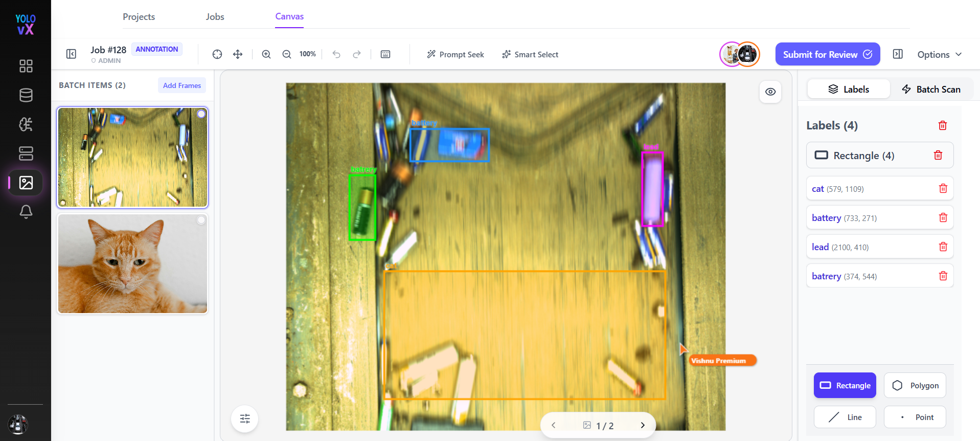Screen dimensions: 980x441
Task: Open the keyboard shortcuts icon
Action: (385, 54)
